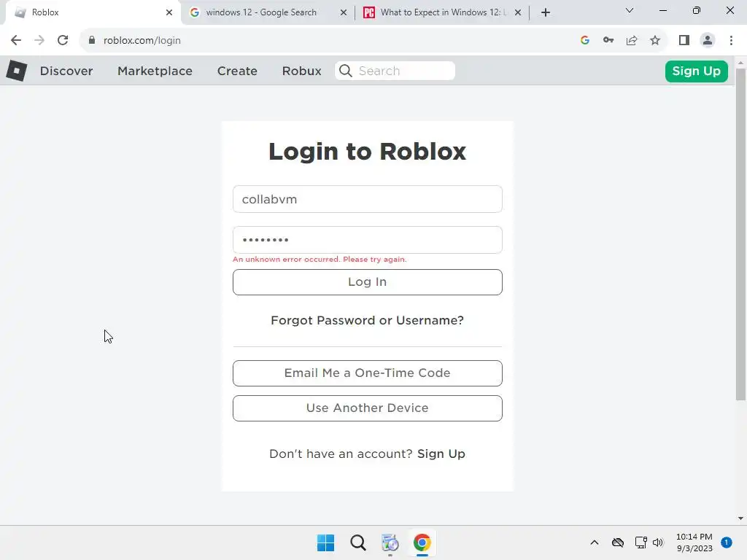
Task: Click Use Another Device button
Action: (x=368, y=408)
